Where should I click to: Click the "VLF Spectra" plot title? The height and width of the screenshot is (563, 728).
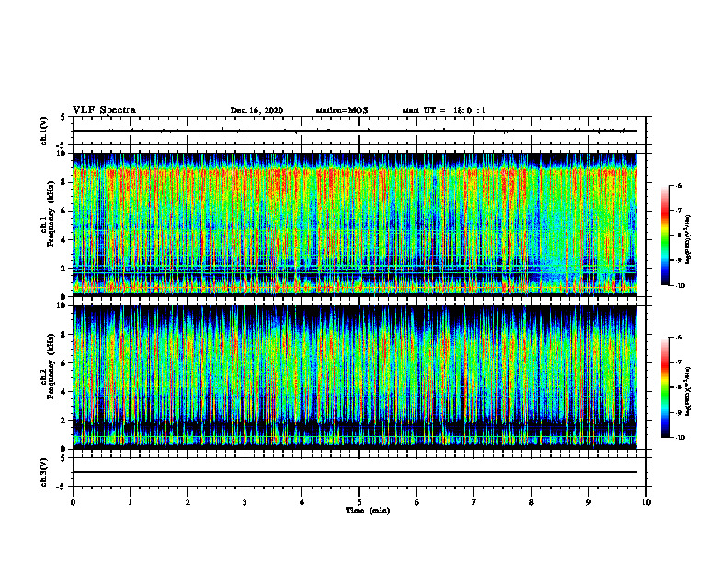(x=104, y=110)
